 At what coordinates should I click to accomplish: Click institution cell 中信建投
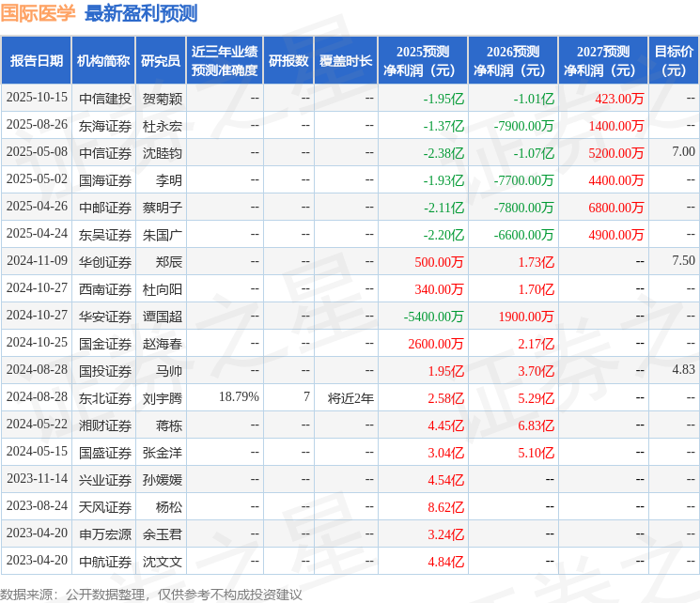click(x=105, y=99)
